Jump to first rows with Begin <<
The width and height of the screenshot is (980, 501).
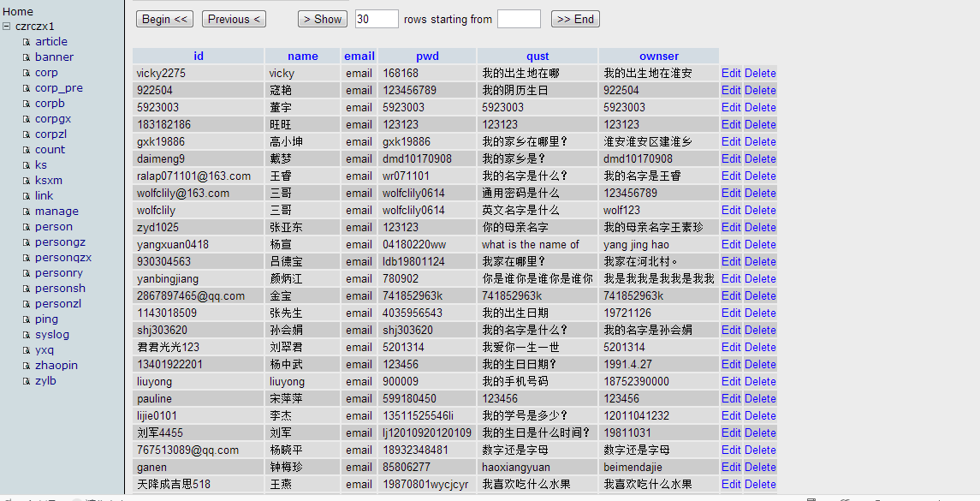click(x=164, y=20)
